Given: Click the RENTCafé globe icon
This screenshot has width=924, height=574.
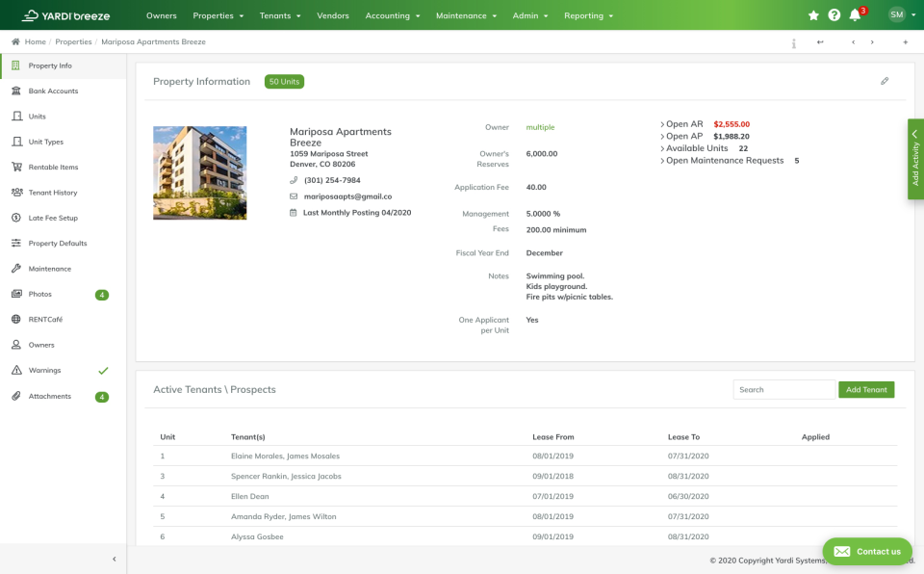Looking at the screenshot, I should coord(16,319).
